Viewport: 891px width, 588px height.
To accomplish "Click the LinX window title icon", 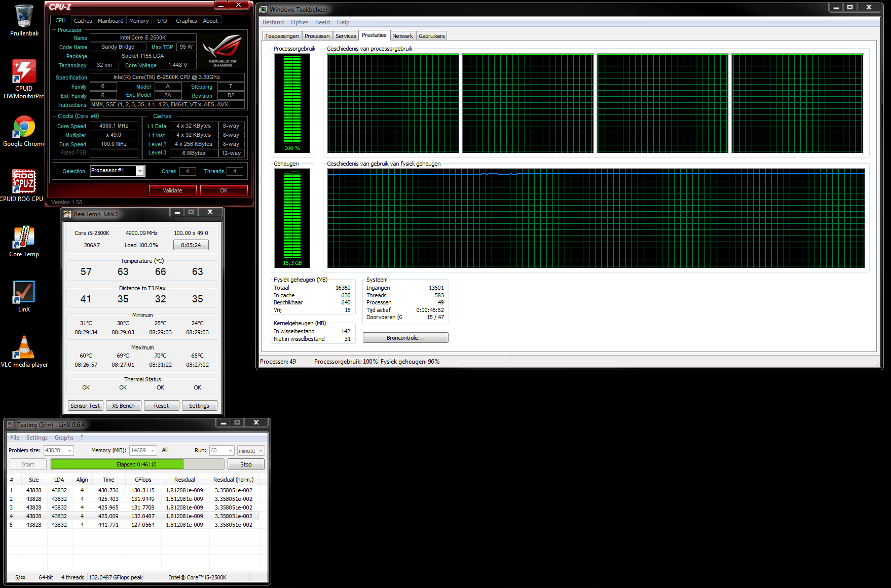I will [x=11, y=425].
